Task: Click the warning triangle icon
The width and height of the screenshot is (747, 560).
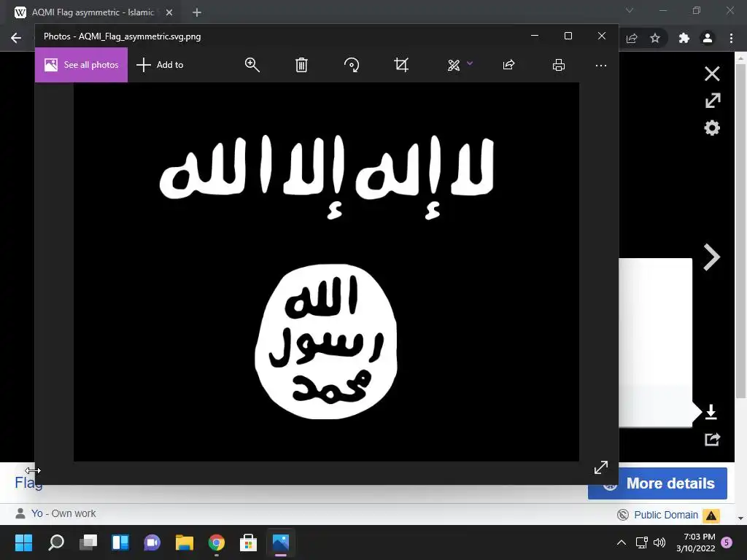Action: coord(711,516)
